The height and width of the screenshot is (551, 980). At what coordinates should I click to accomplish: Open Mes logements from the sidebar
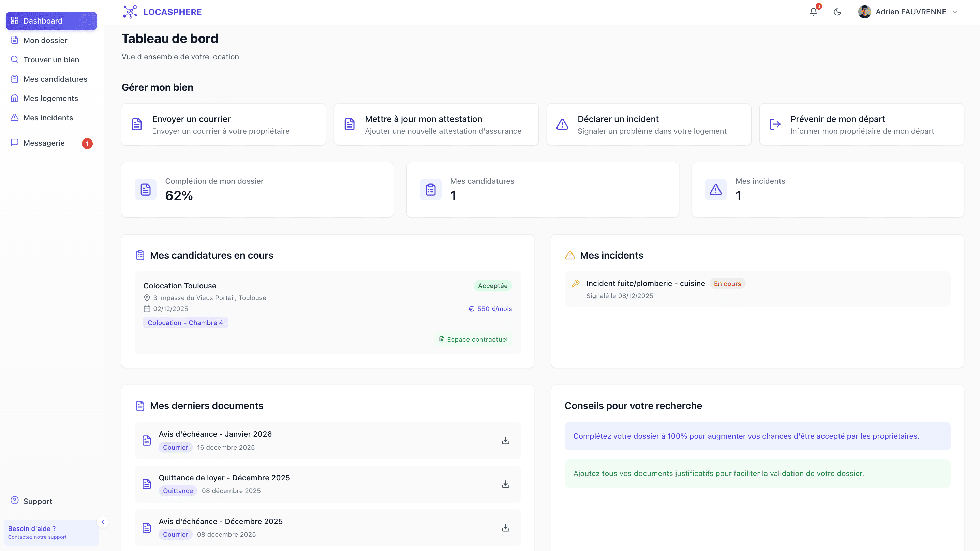50,98
